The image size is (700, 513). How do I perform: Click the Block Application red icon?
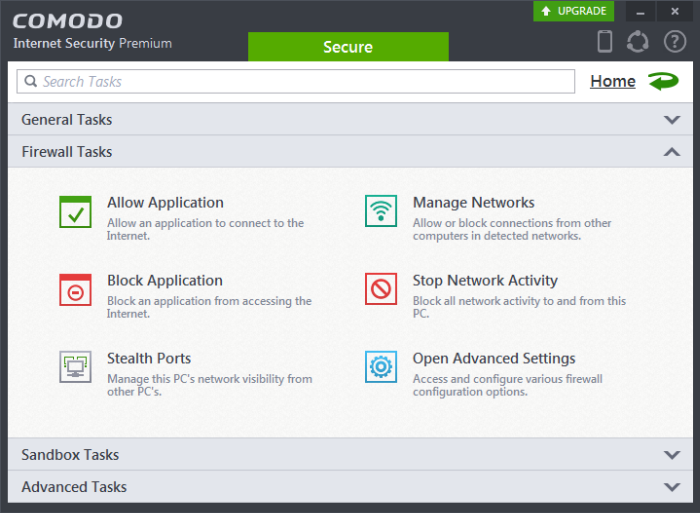76,290
